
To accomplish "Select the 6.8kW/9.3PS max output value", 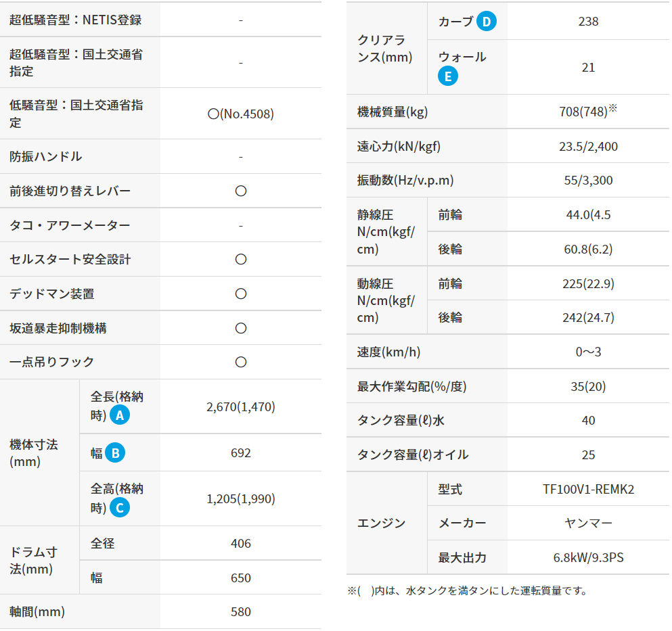I will (588, 558).
